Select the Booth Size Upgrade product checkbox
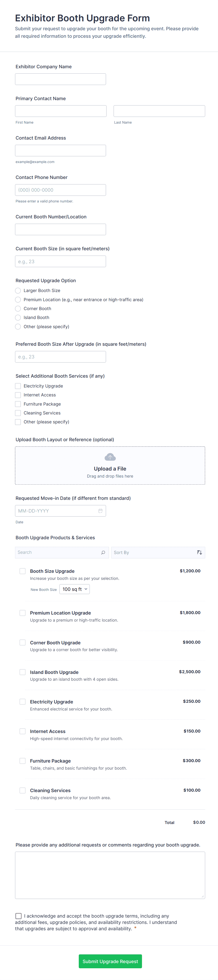The height and width of the screenshot is (980, 218). tap(23, 571)
